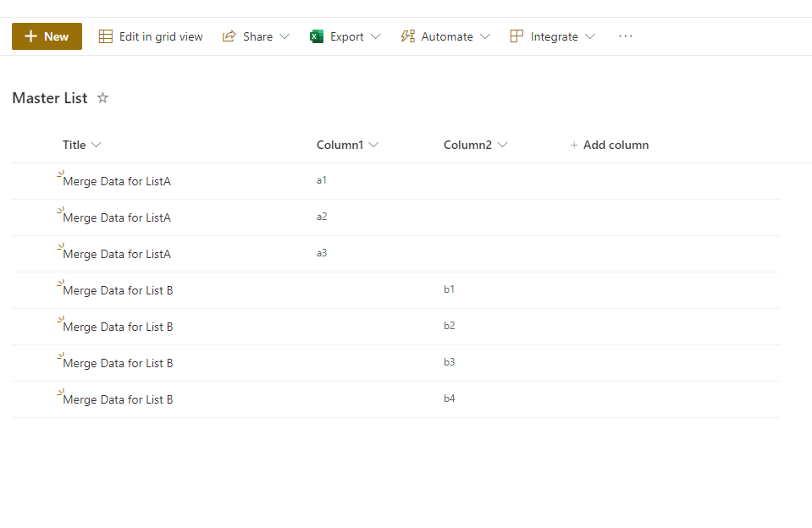Click the plus icon on New button
This screenshot has height=528, width=812.
(x=30, y=36)
